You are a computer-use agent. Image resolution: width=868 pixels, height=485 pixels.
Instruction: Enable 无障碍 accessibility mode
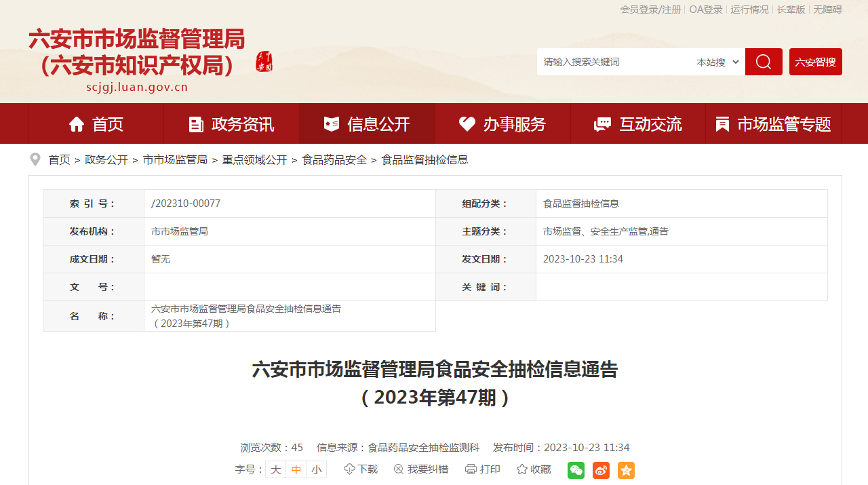(827, 9)
